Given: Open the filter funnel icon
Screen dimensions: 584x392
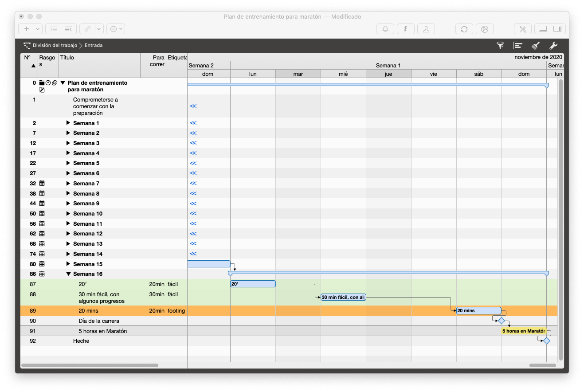Looking at the screenshot, I should [x=500, y=45].
